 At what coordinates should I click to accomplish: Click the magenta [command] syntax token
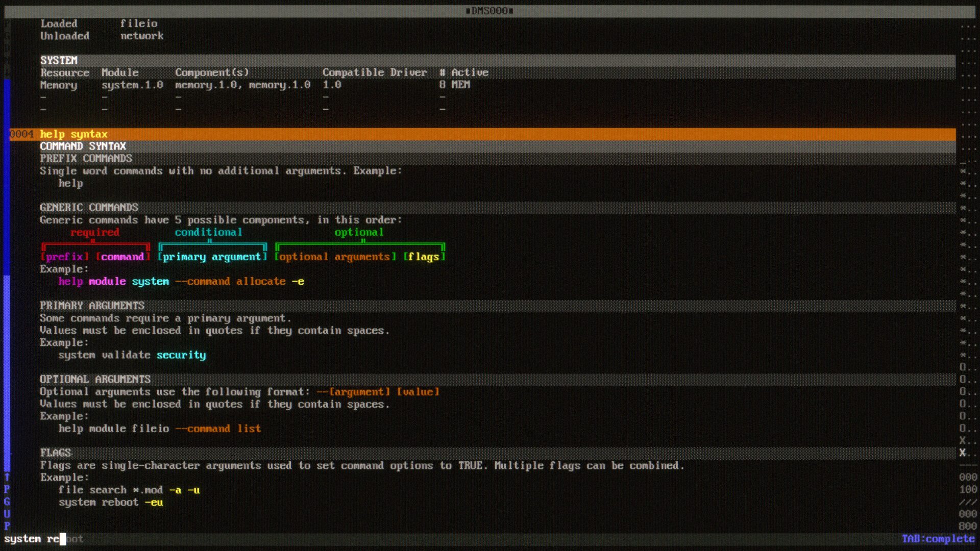tap(122, 257)
